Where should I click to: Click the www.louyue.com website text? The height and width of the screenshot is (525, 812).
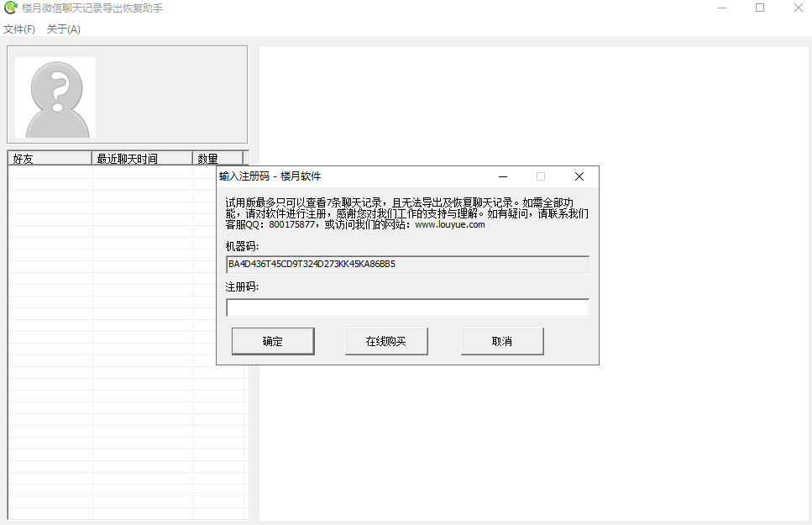click(450, 224)
